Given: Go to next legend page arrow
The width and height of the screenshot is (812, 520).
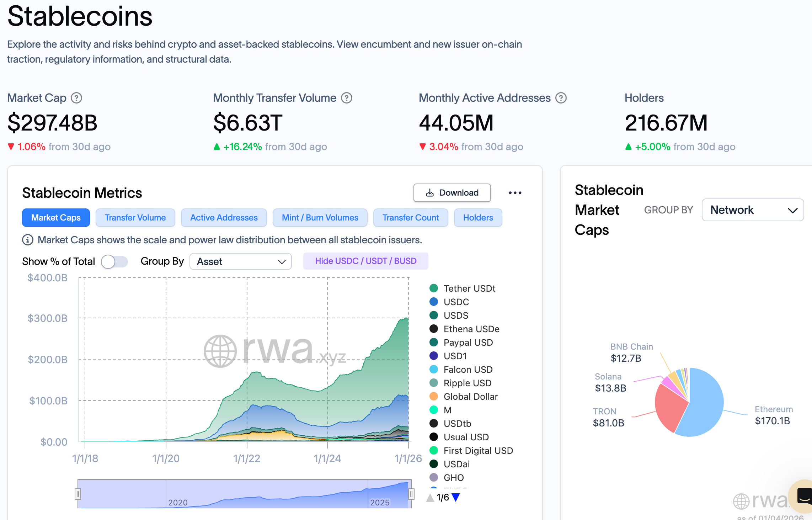Looking at the screenshot, I should (456, 497).
